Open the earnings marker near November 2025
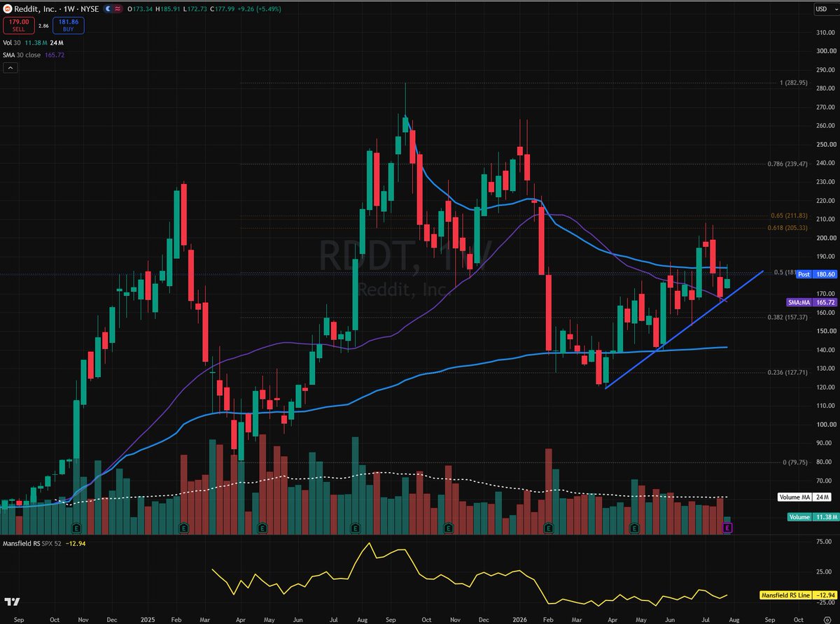Viewport: 840px width, 624px height. tap(449, 527)
